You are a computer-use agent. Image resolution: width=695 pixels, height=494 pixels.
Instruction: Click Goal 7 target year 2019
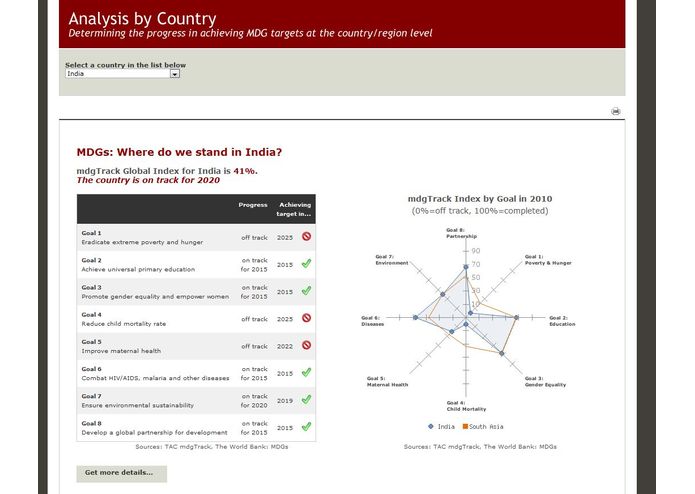[285, 401]
